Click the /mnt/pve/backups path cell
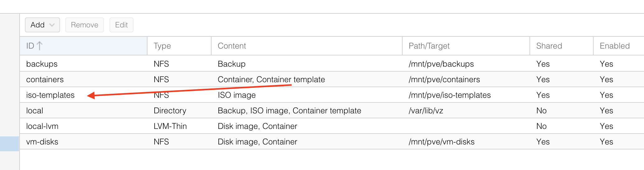This screenshot has height=170, width=644. tap(441, 64)
